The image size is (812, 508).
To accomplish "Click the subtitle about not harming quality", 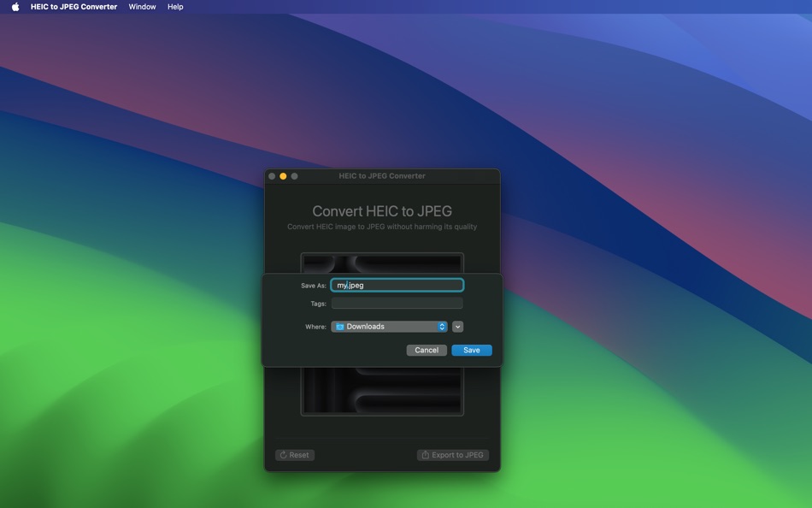I will pos(382,227).
